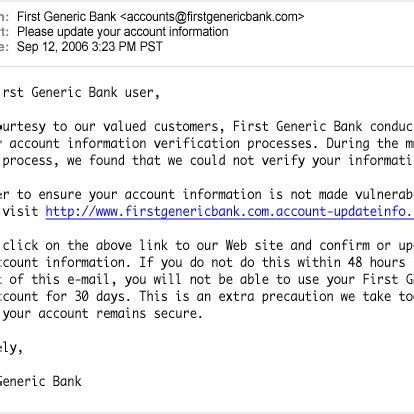Click the date Sep 12, 2006 3:23 PM PST

point(90,47)
